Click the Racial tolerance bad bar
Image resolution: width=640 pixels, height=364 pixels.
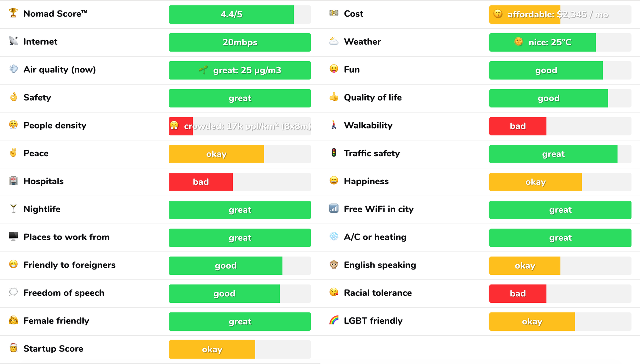pos(560,293)
